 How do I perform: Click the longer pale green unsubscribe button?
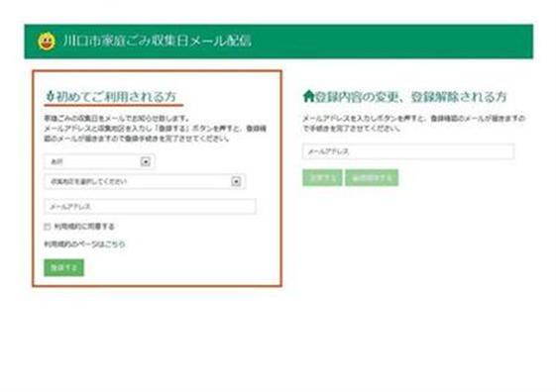pyautogui.click(x=372, y=178)
